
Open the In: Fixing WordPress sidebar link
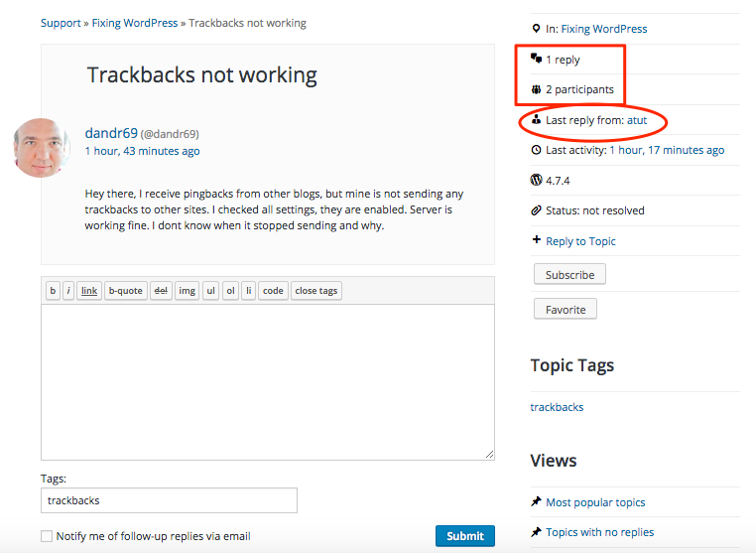604,29
